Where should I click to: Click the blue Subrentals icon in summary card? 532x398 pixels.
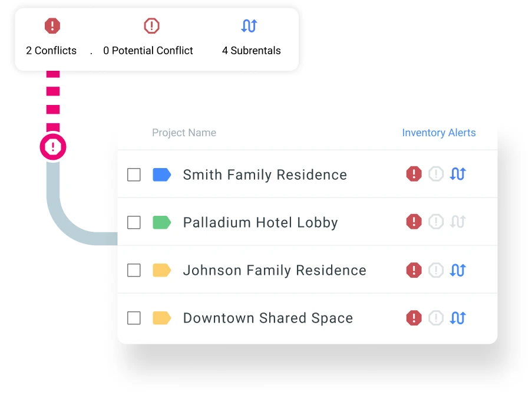click(x=249, y=26)
